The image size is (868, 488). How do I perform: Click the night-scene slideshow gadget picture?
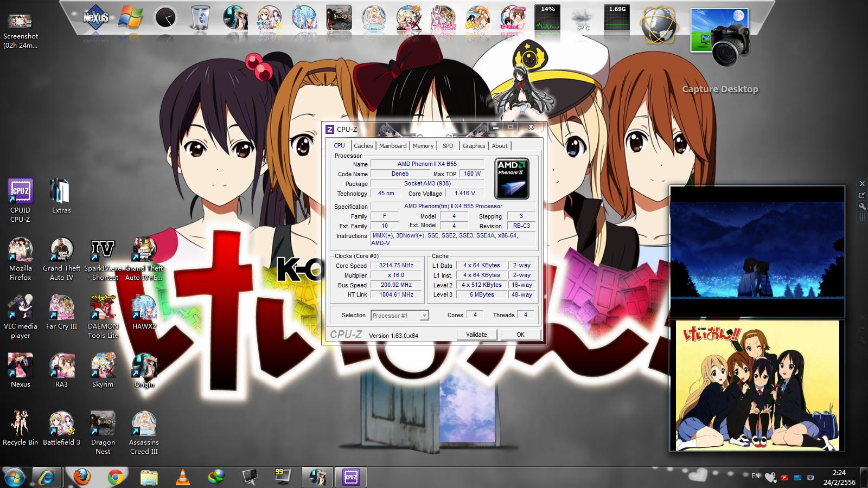(757, 251)
